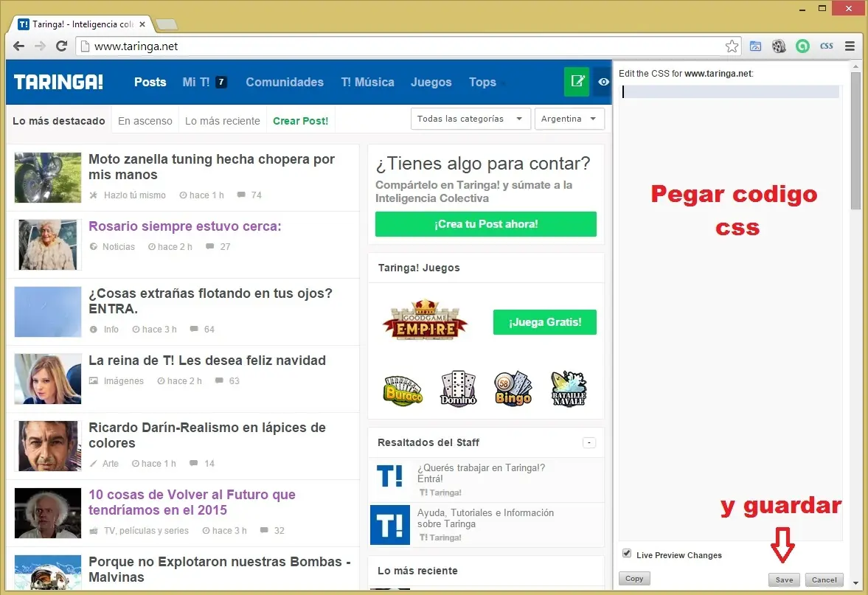This screenshot has height=595, width=868.
Task: Cancel CSS editing
Action: [x=824, y=580]
